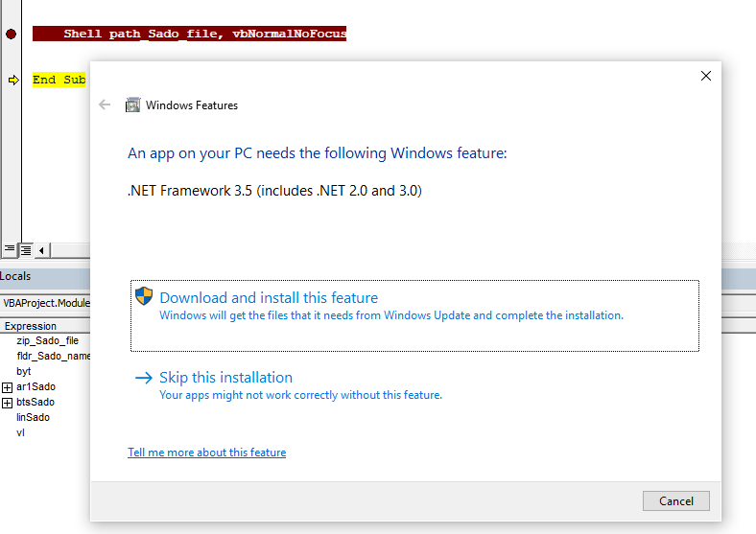The width and height of the screenshot is (756, 534).
Task: Switch to Procedure View button
Action: pos(9,249)
